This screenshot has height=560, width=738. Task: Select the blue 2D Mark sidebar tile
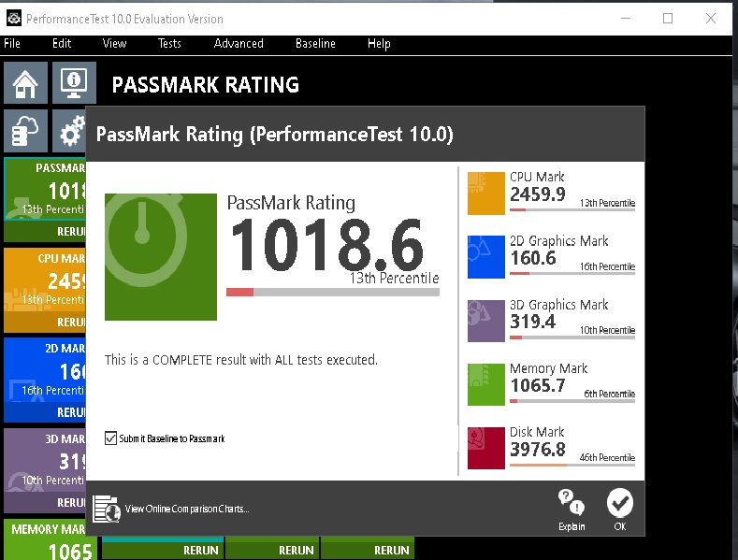[45, 371]
